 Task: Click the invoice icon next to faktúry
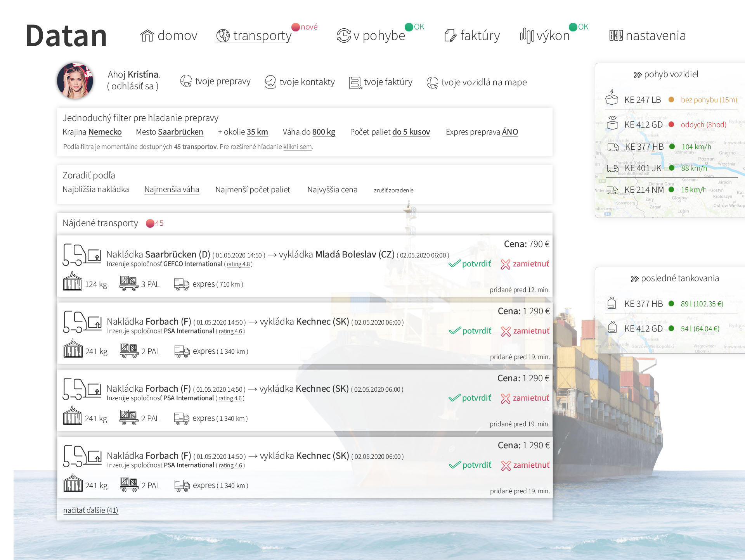click(450, 36)
